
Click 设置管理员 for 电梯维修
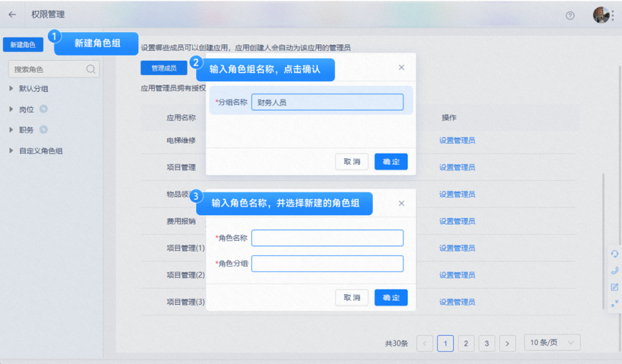457,140
